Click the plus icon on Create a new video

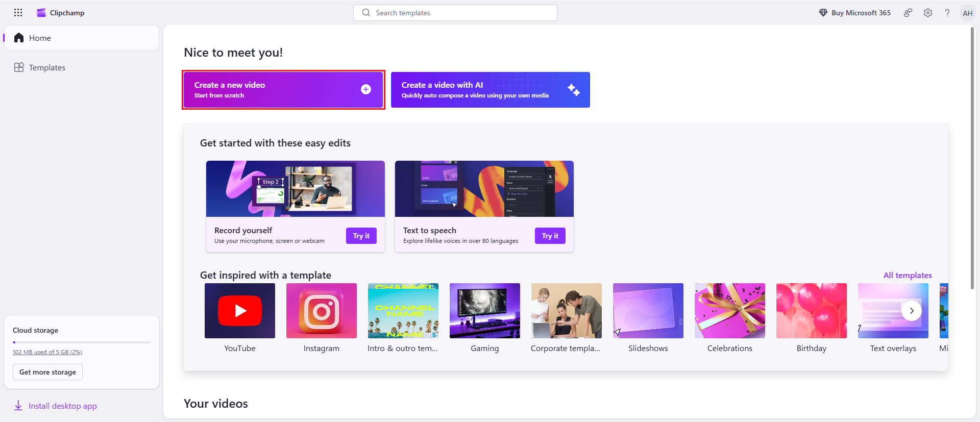[x=366, y=89]
